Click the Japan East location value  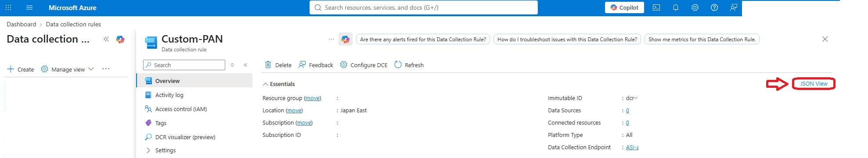pyautogui.click(x=353, y=111)
